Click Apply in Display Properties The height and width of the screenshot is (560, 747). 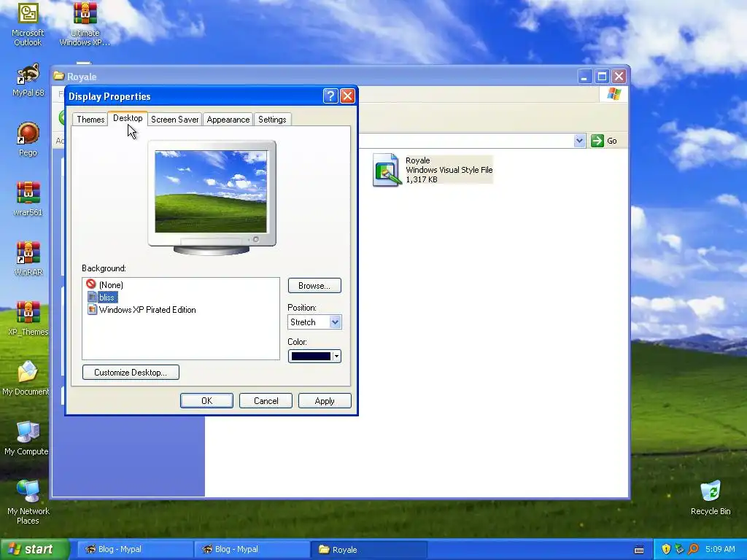325,401
